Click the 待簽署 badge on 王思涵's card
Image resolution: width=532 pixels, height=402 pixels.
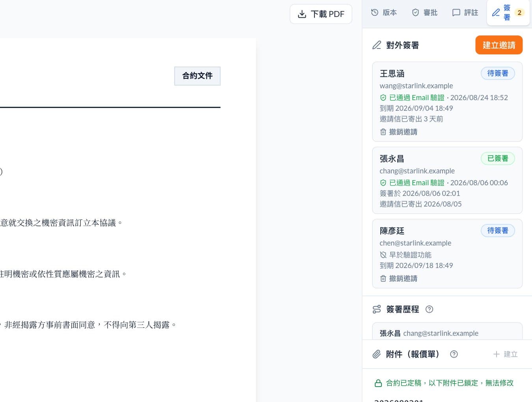pyautogui.click(x=498, y=73)
